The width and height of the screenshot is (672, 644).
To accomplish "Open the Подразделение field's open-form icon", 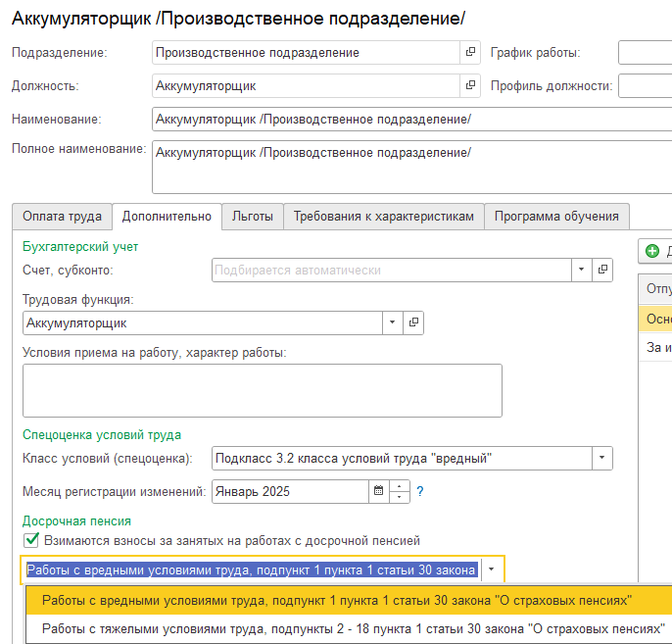I will [470, 53].
